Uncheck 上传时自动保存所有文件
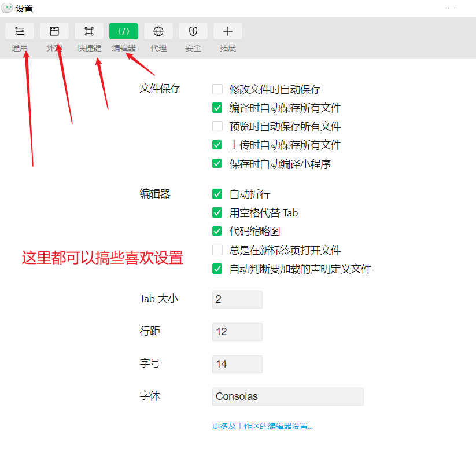Screen dimensions: 476x459 pyautogui.click(x=217, y=145)
